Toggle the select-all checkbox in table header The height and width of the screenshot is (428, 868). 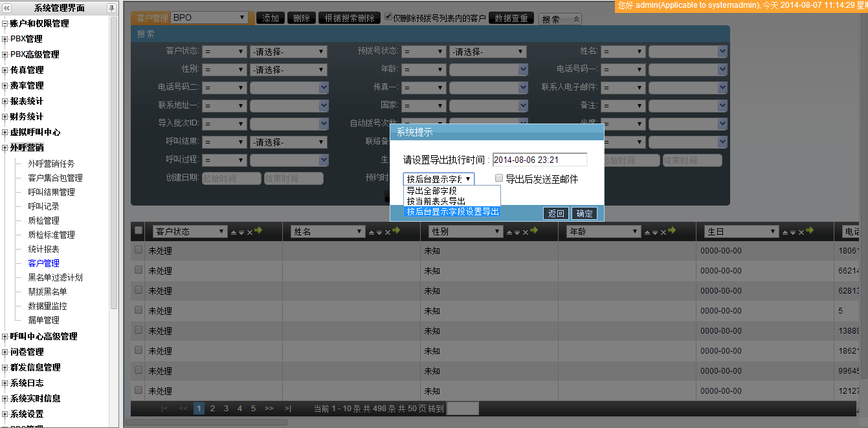(138, 231)
